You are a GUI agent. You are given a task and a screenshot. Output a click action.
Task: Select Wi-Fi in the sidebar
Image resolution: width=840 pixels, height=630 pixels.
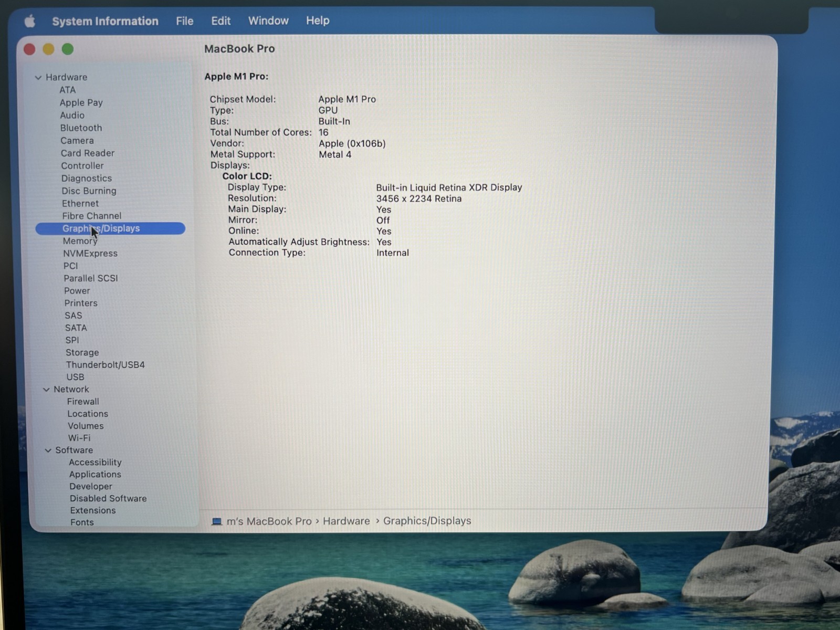(79, 438)
